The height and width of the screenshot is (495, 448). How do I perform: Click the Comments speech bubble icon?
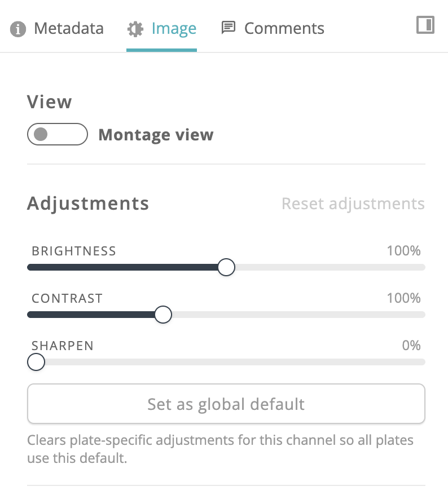click(x=229, y=28)
